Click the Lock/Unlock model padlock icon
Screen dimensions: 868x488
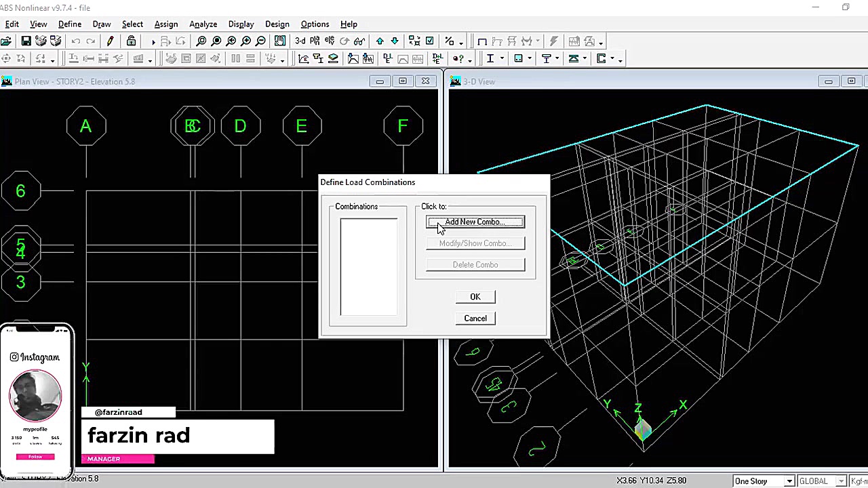131,41
